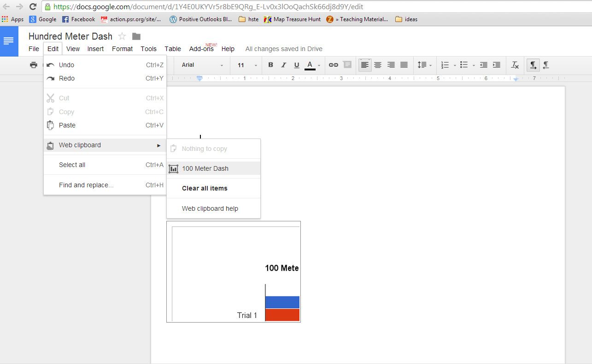This screenshot has height=364, width=592.
Task: Choose Select all from the Edit menu
Action: (x=105, y=165)
